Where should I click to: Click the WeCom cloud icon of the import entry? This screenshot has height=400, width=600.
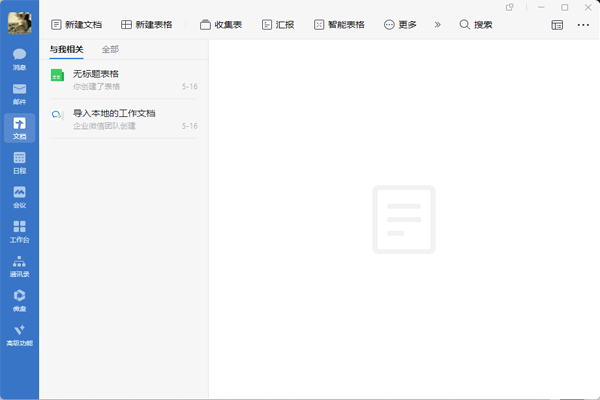(x=57, y=114)
